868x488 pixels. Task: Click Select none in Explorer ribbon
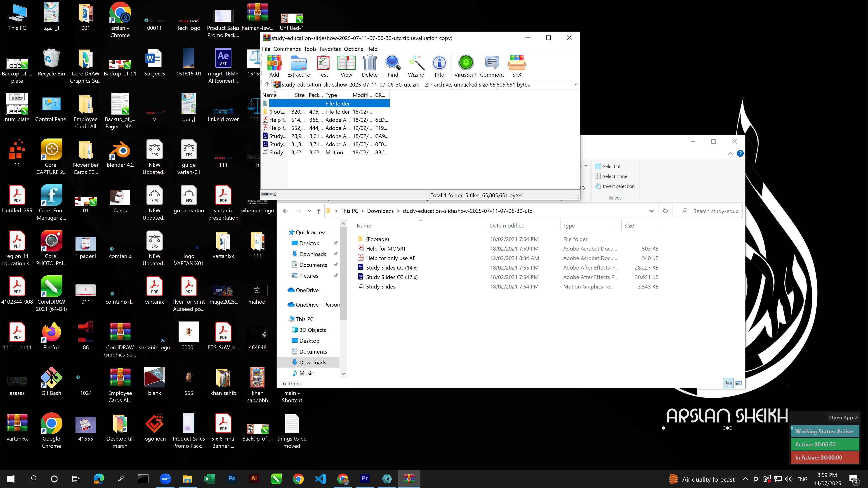(611, 176)
